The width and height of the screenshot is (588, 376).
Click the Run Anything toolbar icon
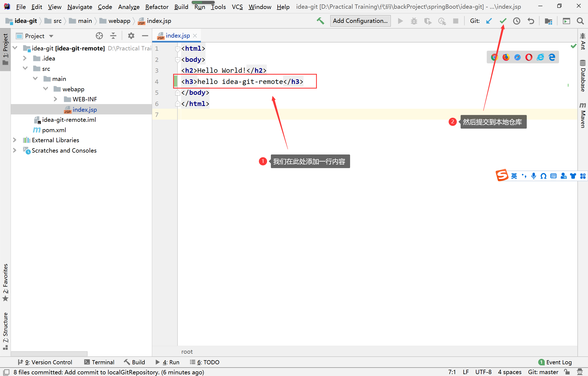[566, 21]
